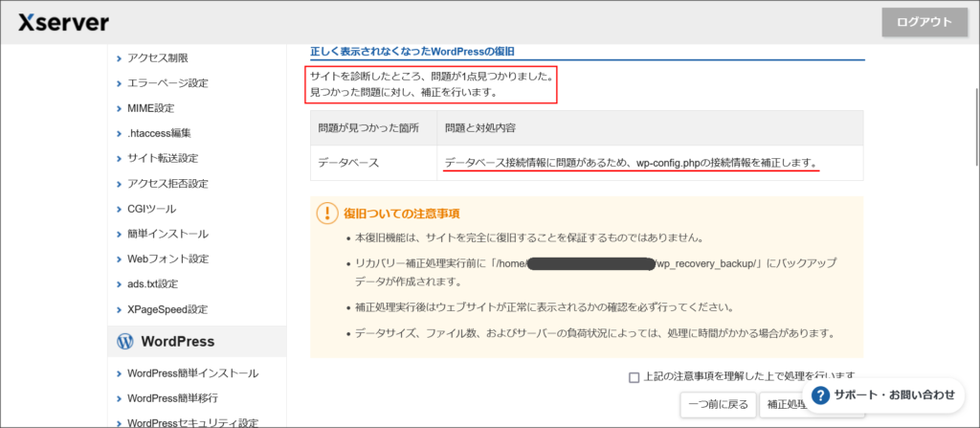
Task: Click the wp-config.php correction description text
Action: pos(632,164)
